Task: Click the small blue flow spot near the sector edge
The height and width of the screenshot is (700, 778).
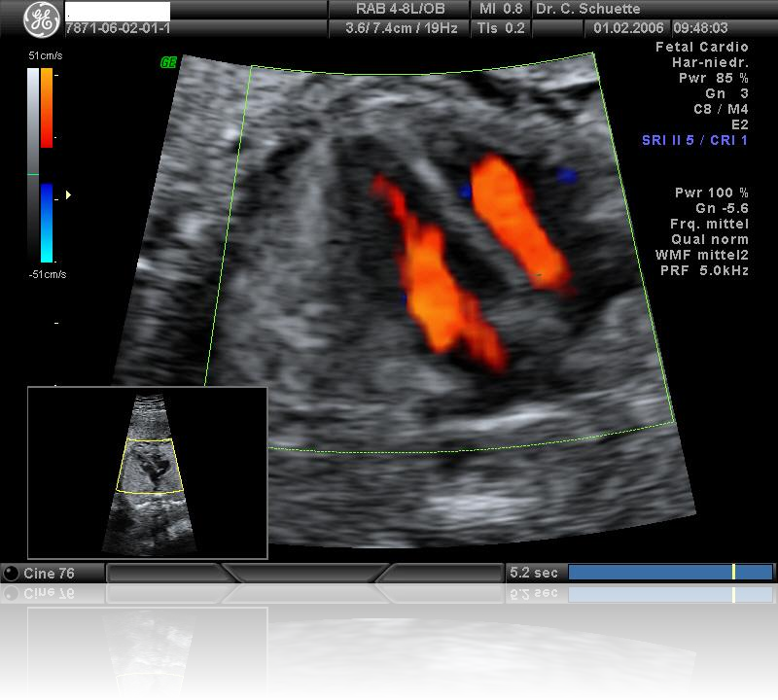Action: pos(566,176)
